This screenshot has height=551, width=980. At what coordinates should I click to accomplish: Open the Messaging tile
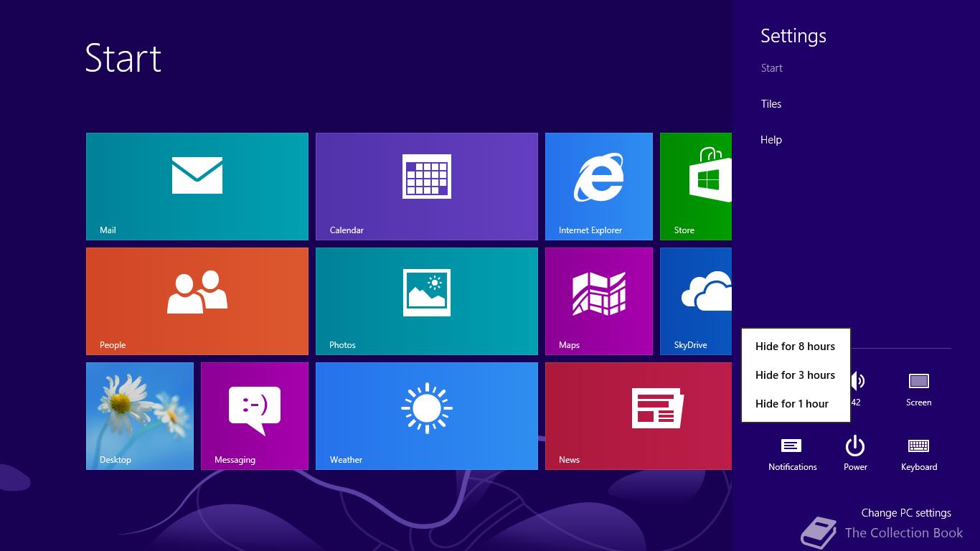click(255, 416)
